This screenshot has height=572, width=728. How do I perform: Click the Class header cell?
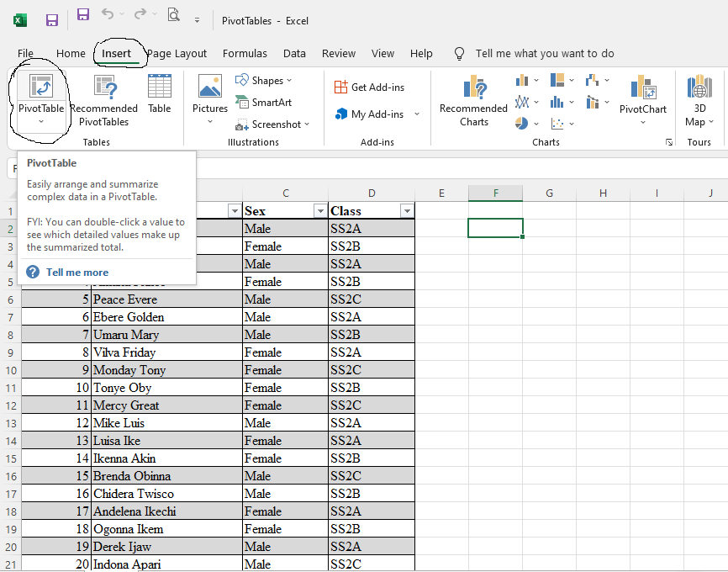(372, 211)
